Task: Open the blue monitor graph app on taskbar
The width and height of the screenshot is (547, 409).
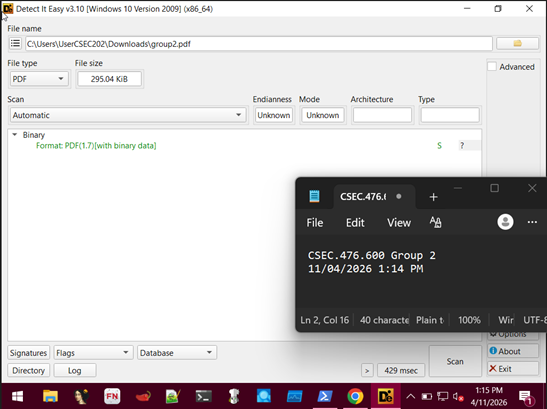Action: (x=294, y=397)
